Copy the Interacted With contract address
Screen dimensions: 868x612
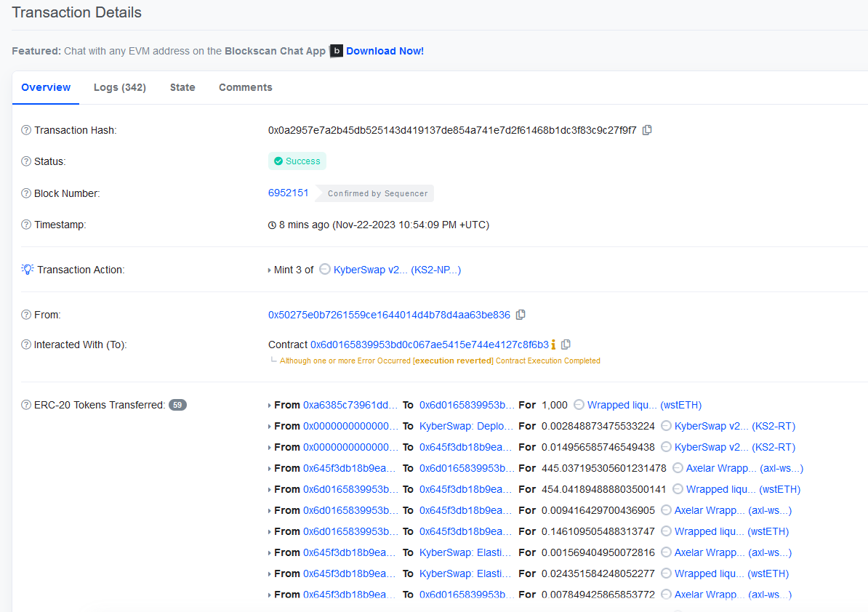coord(566,345)
